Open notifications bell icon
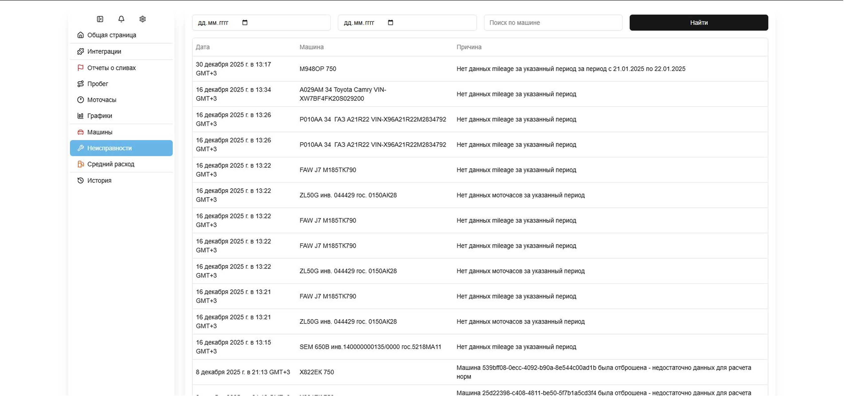This screenshot has width=868, height=396. 121,19
